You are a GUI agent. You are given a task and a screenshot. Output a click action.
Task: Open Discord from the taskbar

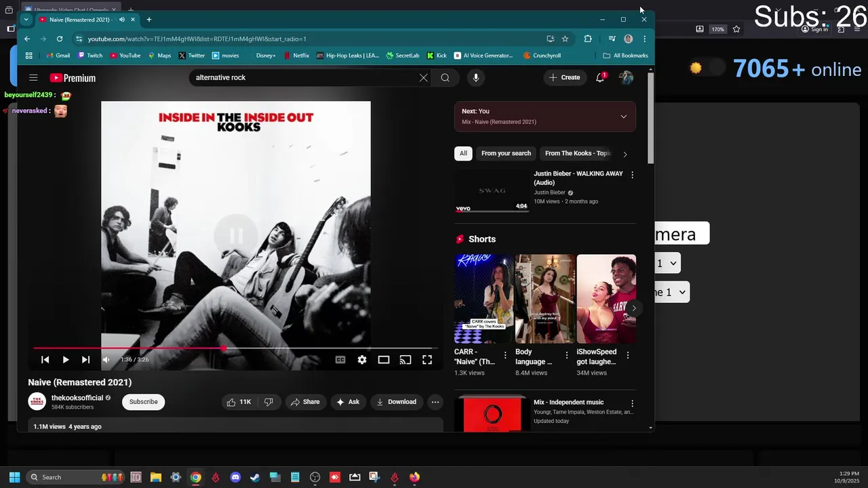(235, 477)
